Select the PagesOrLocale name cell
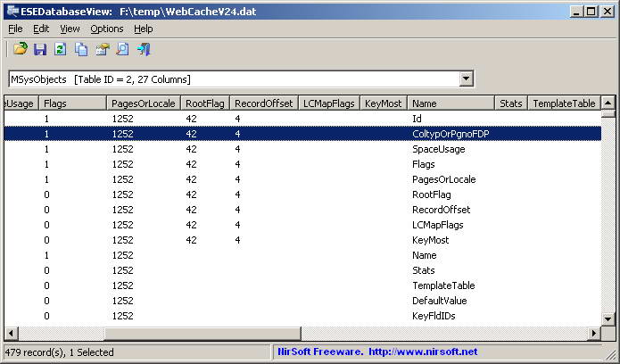The image size is (620, 364). pos(444,179)
